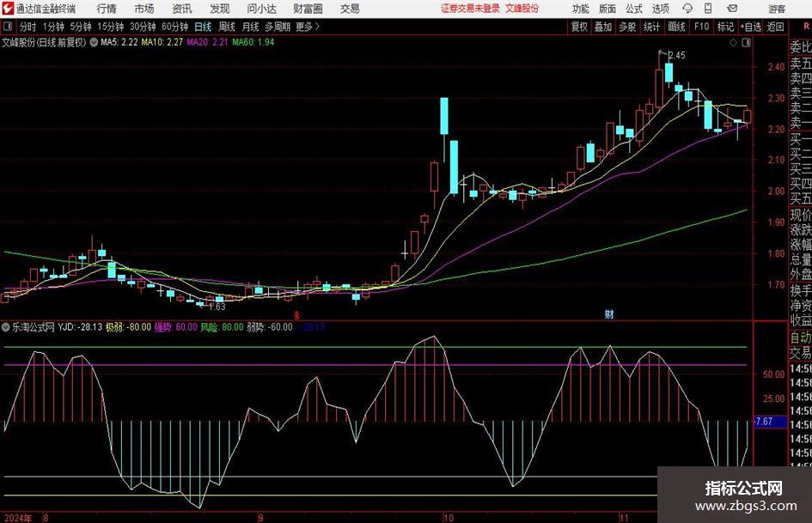Click the MA20: 2.21 indicator label

[207, 42]
